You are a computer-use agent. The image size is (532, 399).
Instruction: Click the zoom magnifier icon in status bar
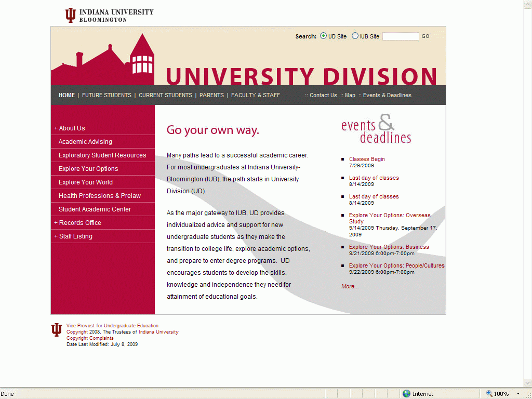pyautogui.click(x=489, y=394)
